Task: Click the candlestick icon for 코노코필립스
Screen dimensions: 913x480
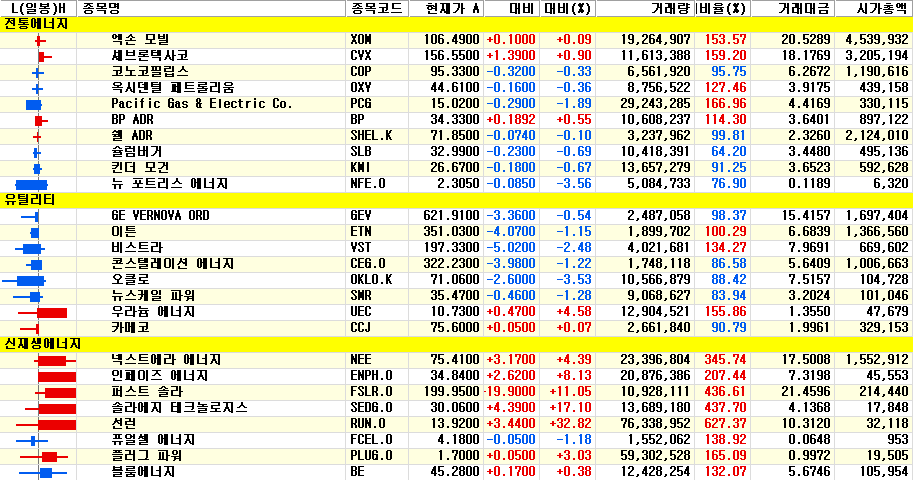Action: (x=37, y=72)
